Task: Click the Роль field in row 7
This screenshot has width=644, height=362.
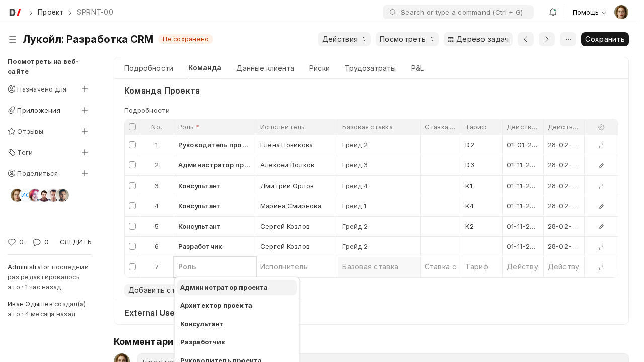Action: pyautogui.click(x=215, y=267)
